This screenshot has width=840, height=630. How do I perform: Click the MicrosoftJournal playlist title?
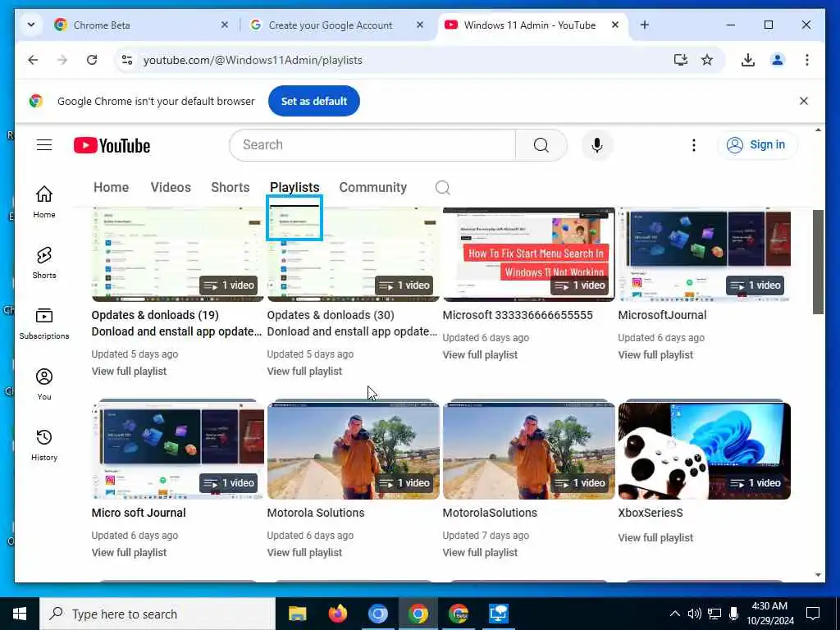(x=662, y=315)
